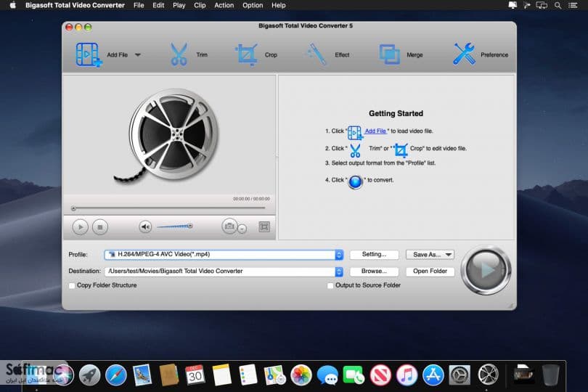Open iTunes music icon in dock
Screen dimensions: 588x392
coord(407,375)
